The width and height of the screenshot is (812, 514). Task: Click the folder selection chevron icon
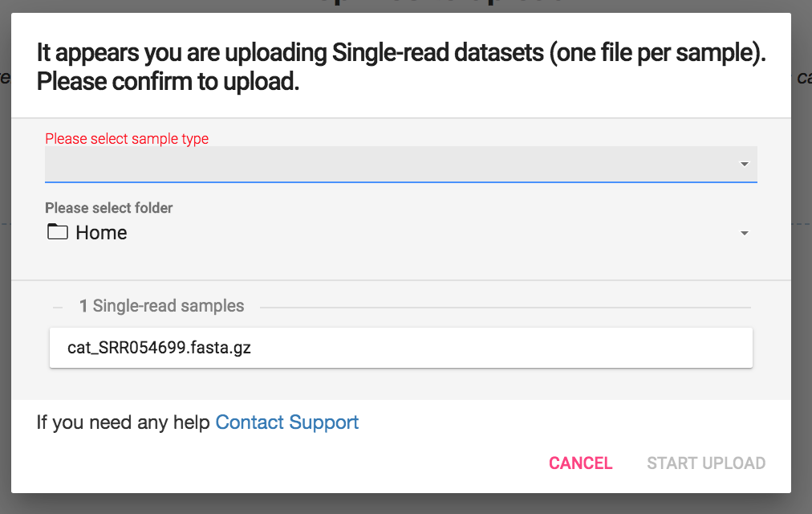coord(745,233)
